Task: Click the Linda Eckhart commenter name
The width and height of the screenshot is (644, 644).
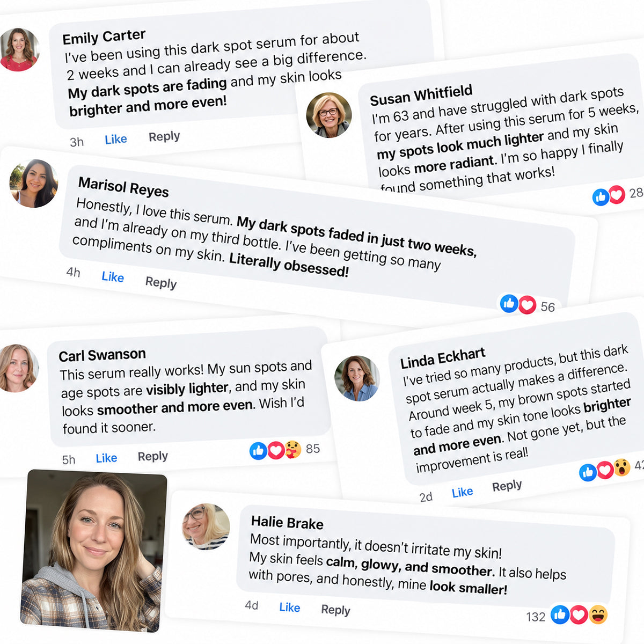Action: point(443,358)
